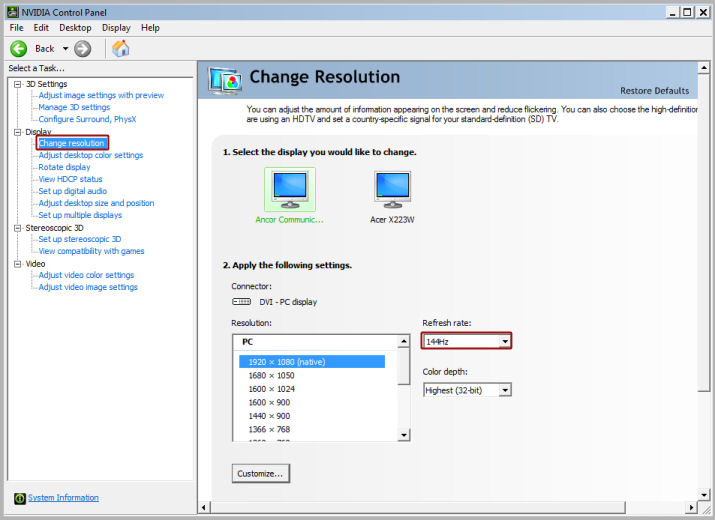Click Adjust image settings with preview

click(x=101, y=95)
